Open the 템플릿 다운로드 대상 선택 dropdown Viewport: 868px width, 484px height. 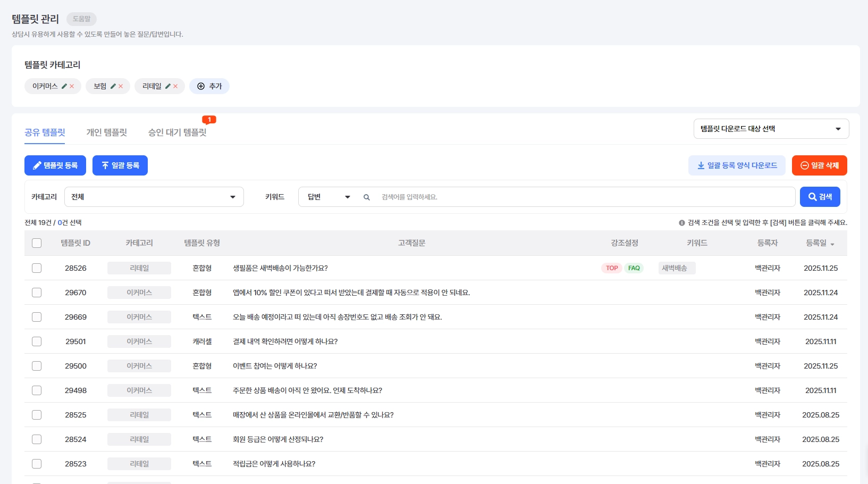(771, 129)
